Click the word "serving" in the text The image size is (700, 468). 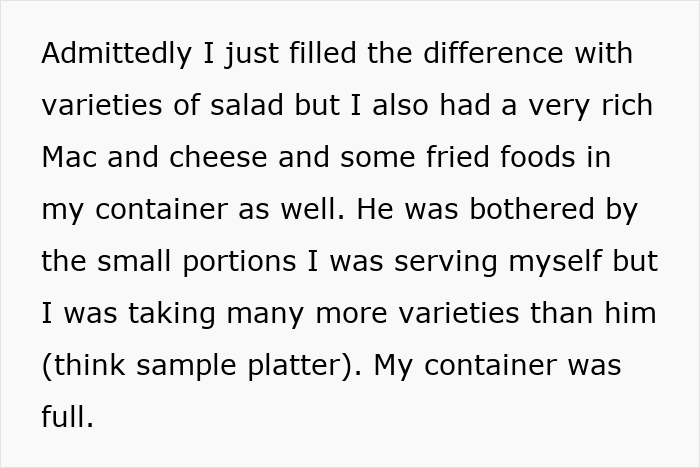(446, 262)
